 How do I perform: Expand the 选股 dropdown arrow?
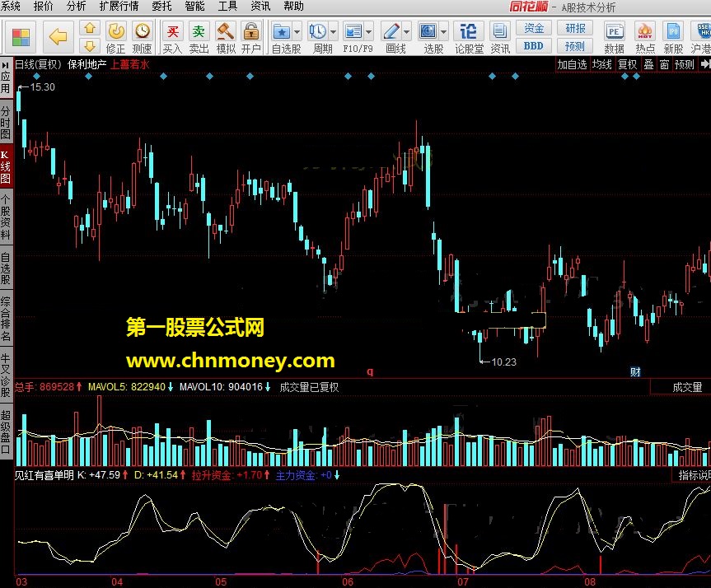point(443,32)
